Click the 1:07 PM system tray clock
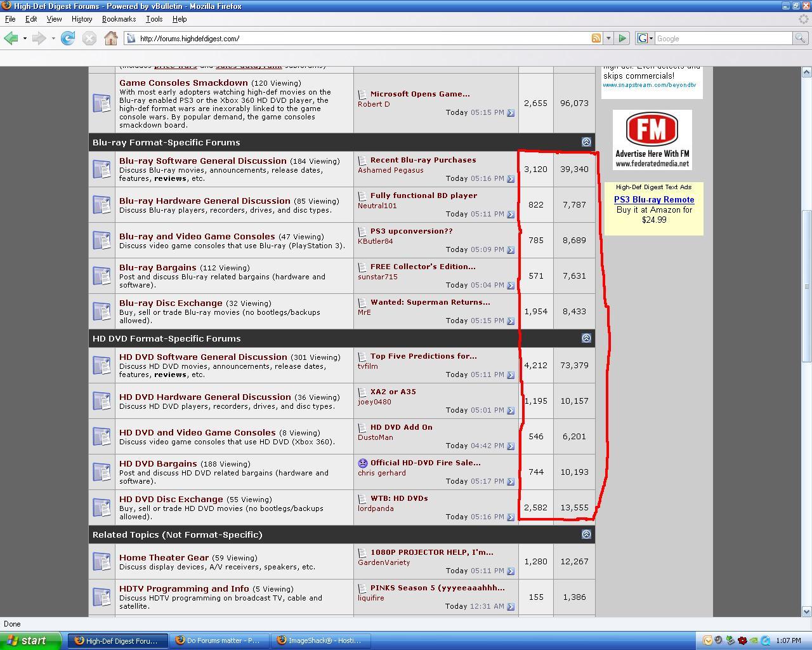Screen dimensions: 812x650 (x=788, y=640)
